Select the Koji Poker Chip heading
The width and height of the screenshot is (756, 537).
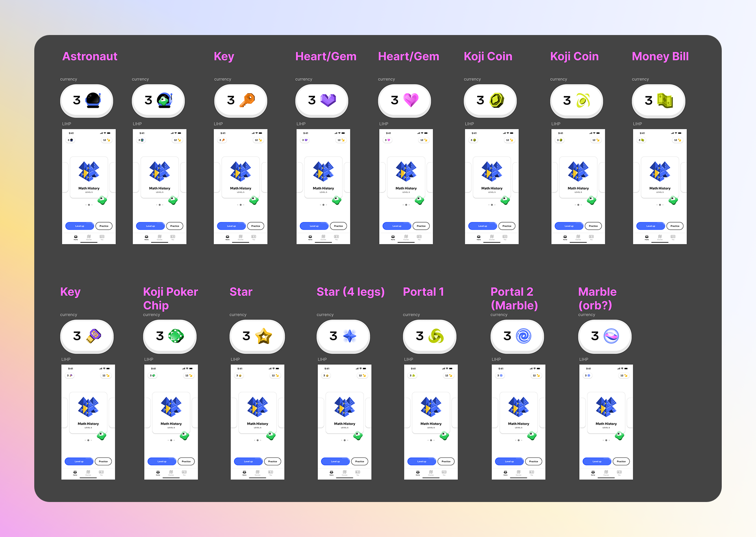coord(170,298)
